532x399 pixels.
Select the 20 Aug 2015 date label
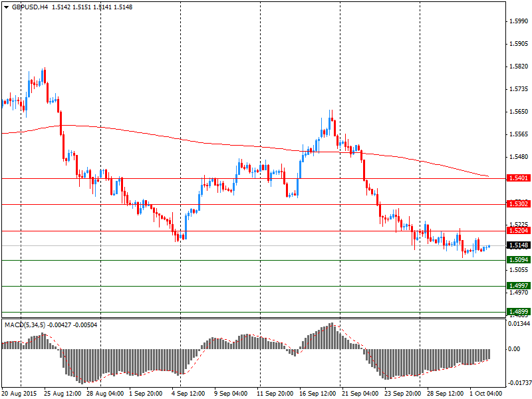click(x=19, y=394)
